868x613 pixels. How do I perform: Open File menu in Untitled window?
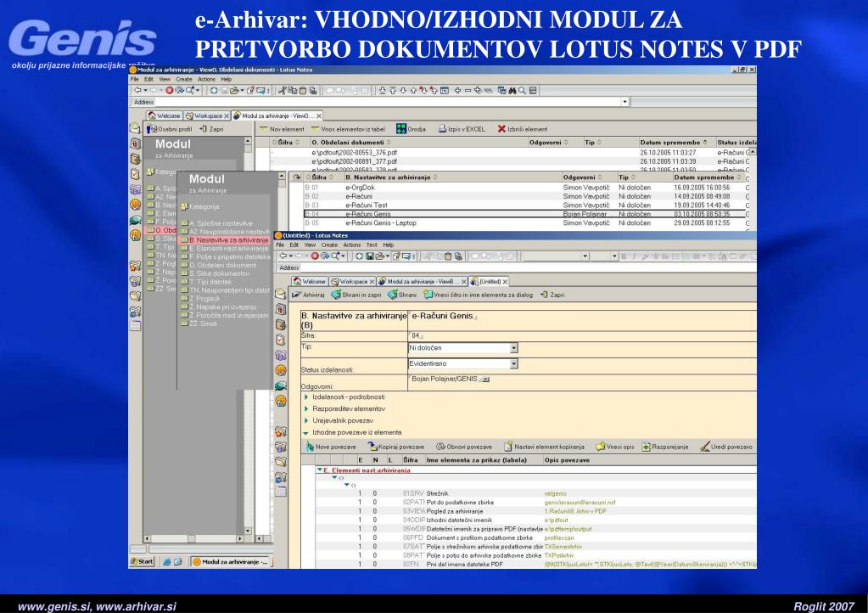click(280, 245)
